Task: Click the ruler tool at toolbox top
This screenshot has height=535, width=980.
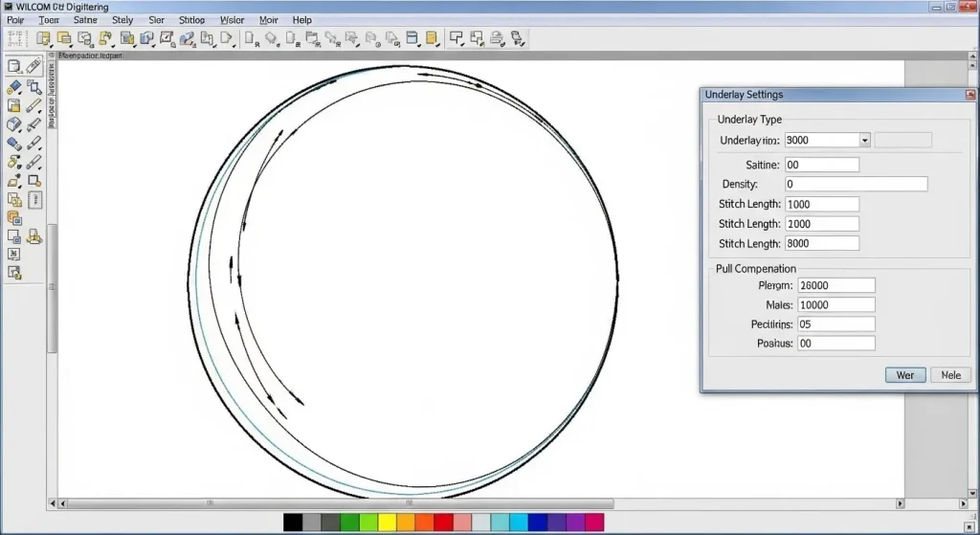Action: click(x=34, y=66)
